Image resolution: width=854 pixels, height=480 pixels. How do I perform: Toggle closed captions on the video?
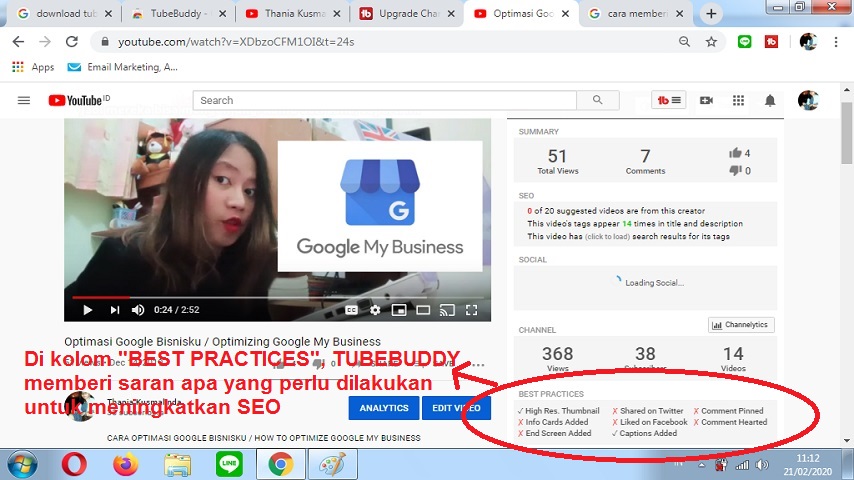click(x=351, y=310)
